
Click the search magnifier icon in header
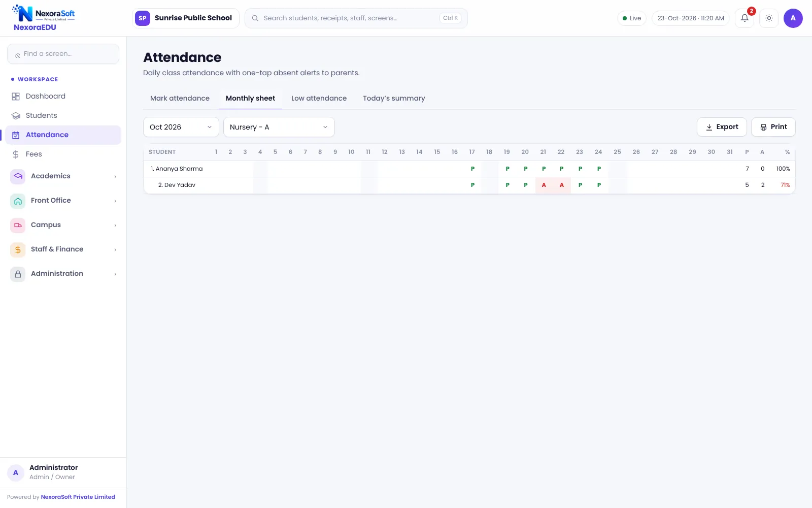click(255, 18)
